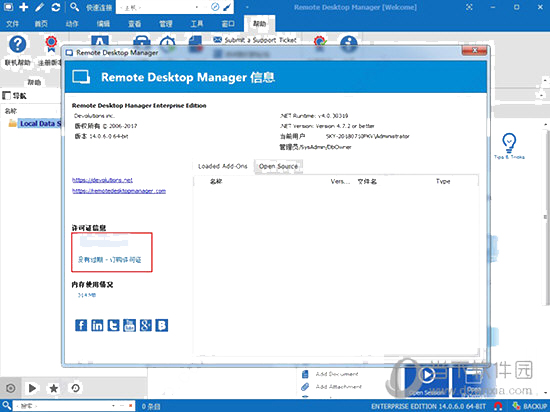
Task: Open the Google Plus social icon
Action: 146,325
